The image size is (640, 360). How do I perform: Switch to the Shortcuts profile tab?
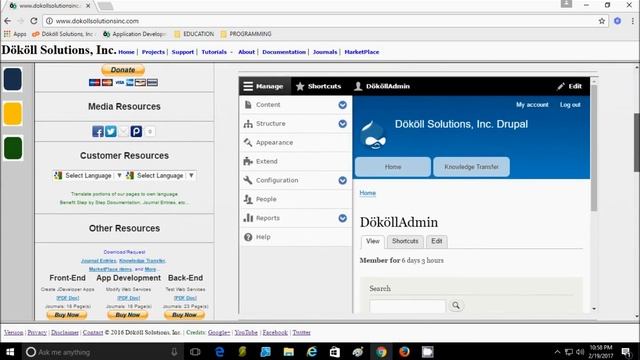405,241
